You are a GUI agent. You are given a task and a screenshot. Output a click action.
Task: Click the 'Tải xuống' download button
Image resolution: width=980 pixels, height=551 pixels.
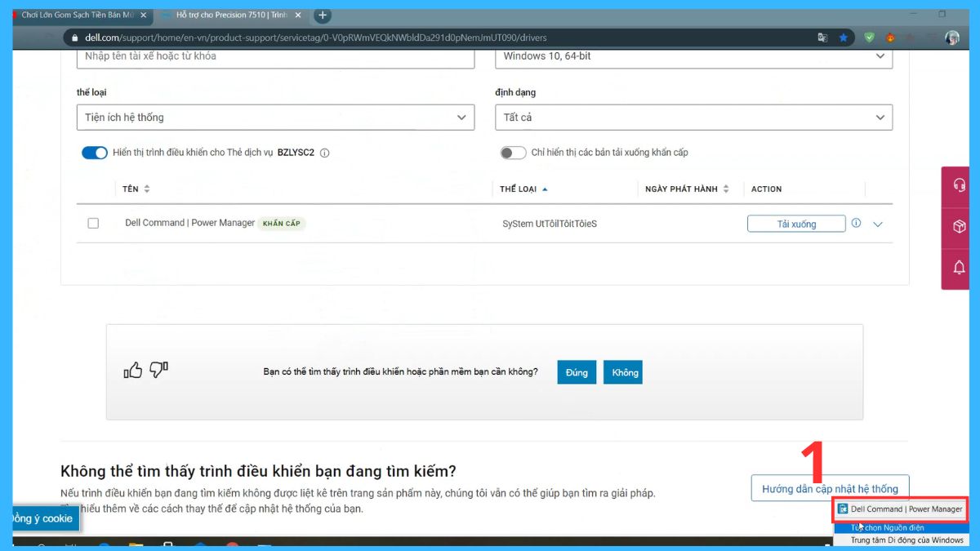point(796,224)
